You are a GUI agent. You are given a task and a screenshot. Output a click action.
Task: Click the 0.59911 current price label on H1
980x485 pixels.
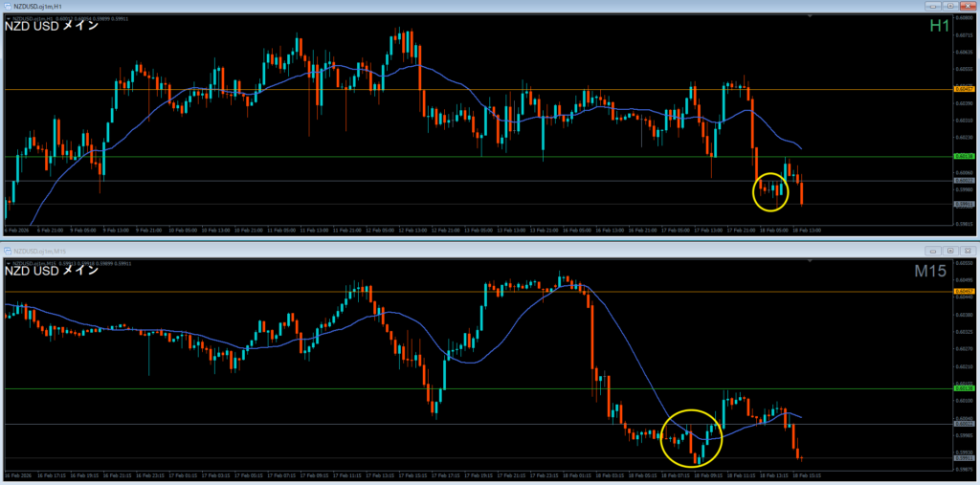click(965, 204)
